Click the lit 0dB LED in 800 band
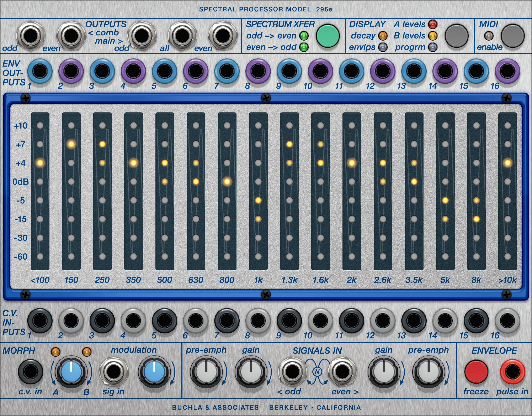 pyautogui.click(x=227, y=182)
